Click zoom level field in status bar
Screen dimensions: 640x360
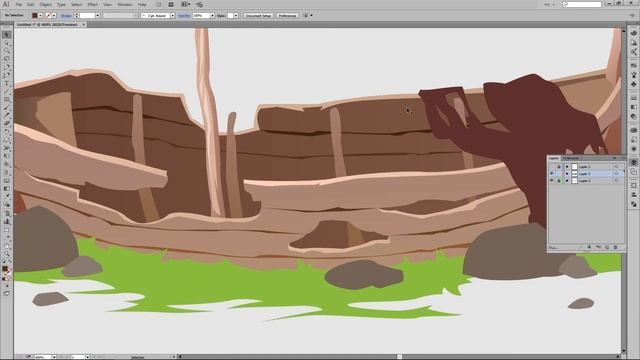pos(42,357)
